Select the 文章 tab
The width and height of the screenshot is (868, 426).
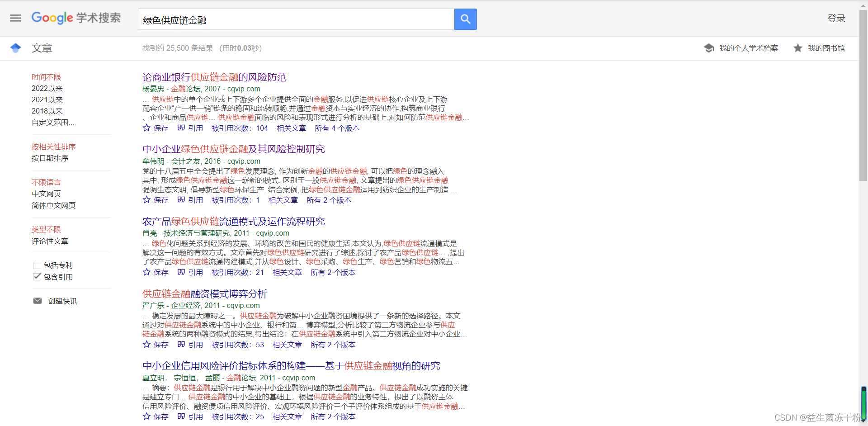(x=42, y=48)
